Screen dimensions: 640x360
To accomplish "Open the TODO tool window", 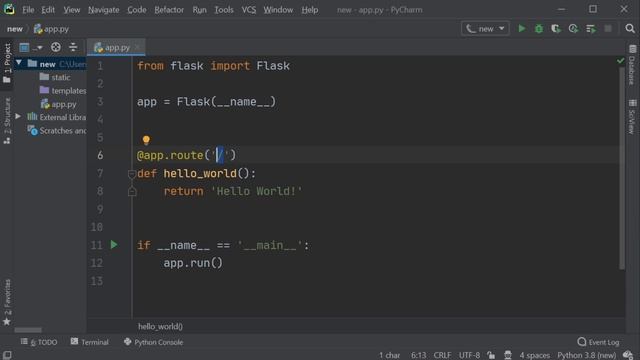I will 39,342.
